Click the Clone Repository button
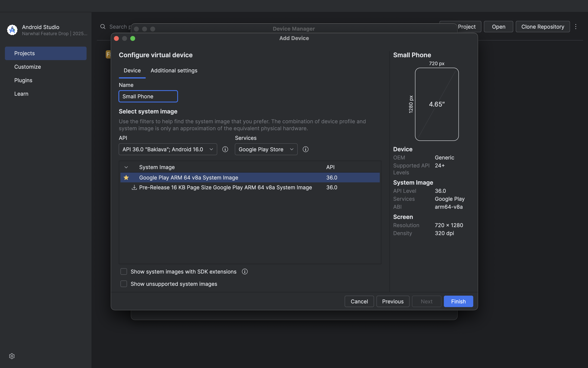The image size is (588, 368). [x=542, y=27]
